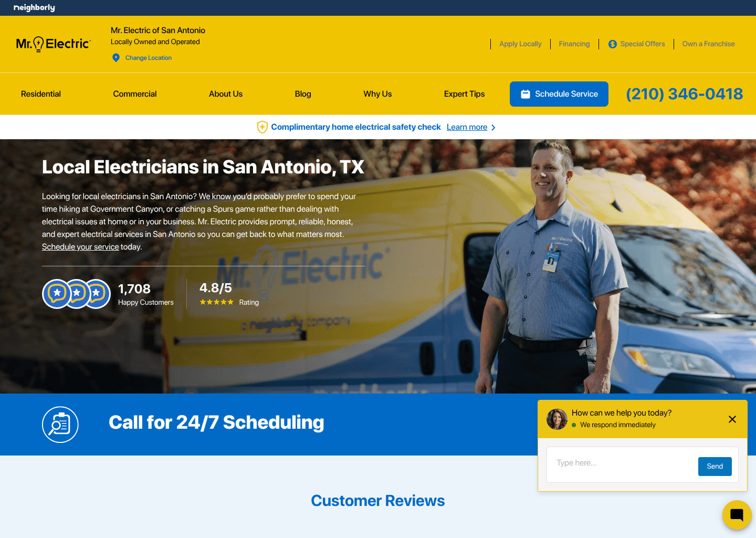Open the Financing link
Viewport: 756px width, 538px height.
[x=574, y=44]
